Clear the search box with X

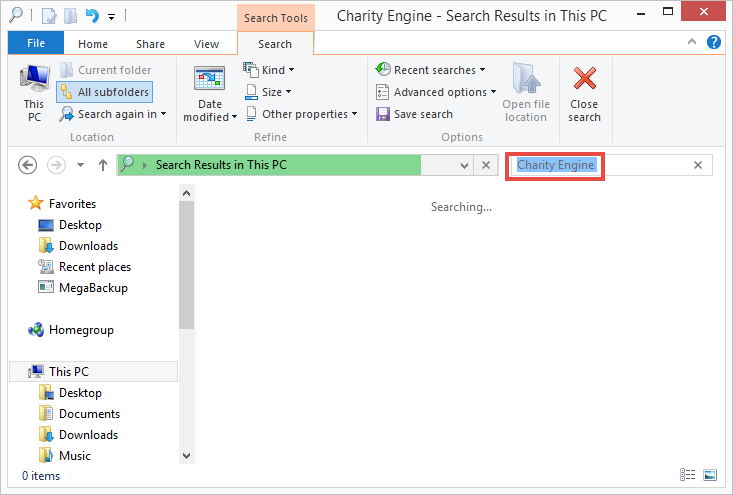pyautogui.click(x=698, y=165)
